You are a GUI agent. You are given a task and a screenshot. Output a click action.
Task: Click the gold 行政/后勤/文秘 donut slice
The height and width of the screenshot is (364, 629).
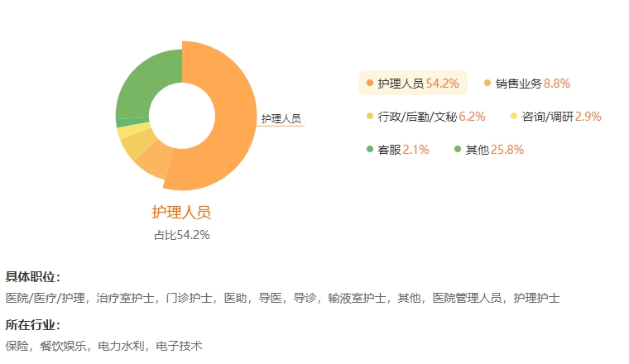click(137, 143)
